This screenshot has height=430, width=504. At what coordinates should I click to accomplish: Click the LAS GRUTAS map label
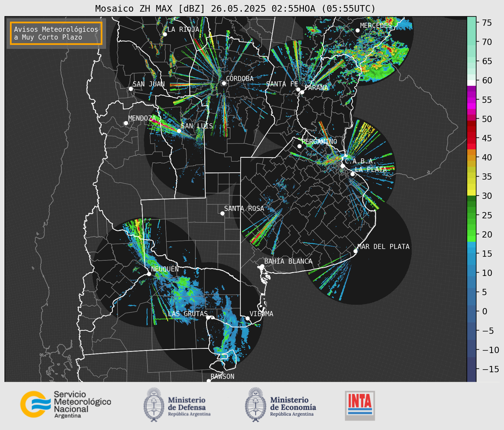click(x=188, y=314)
